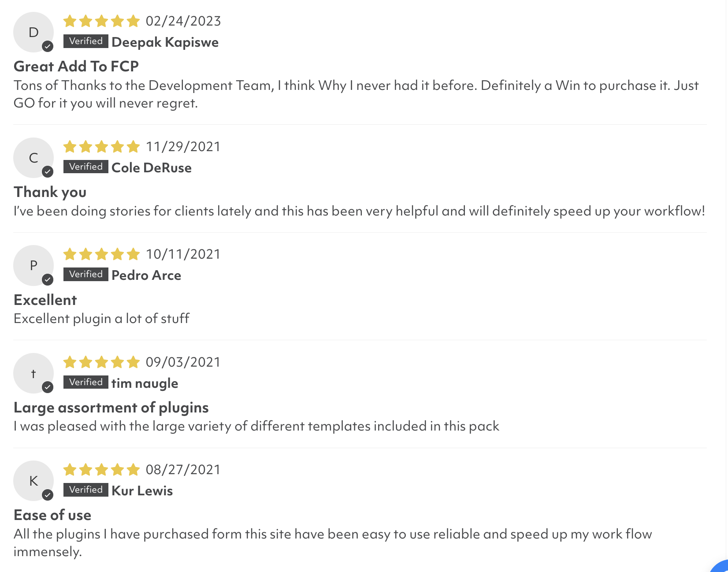Click Kur Lewis's avatar with letter K

(33, 481)
